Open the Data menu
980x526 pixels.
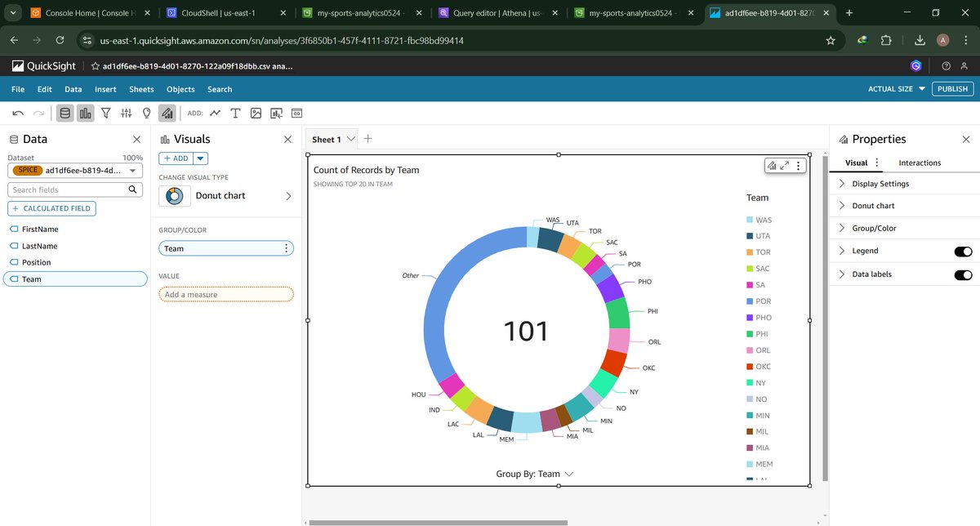[73, 89]
